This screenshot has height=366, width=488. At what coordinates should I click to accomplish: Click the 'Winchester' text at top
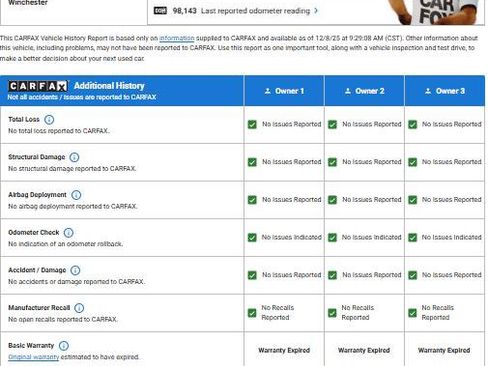tap(28, 3)
